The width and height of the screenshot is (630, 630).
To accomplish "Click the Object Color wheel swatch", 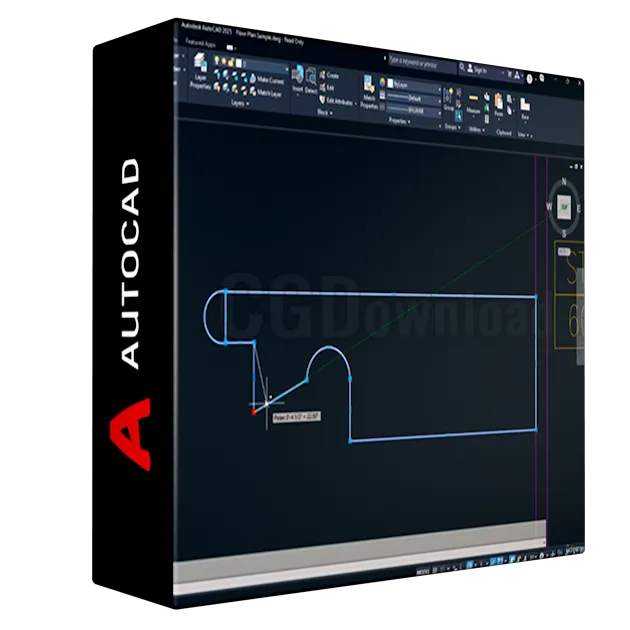I will [x=382, y=82].
